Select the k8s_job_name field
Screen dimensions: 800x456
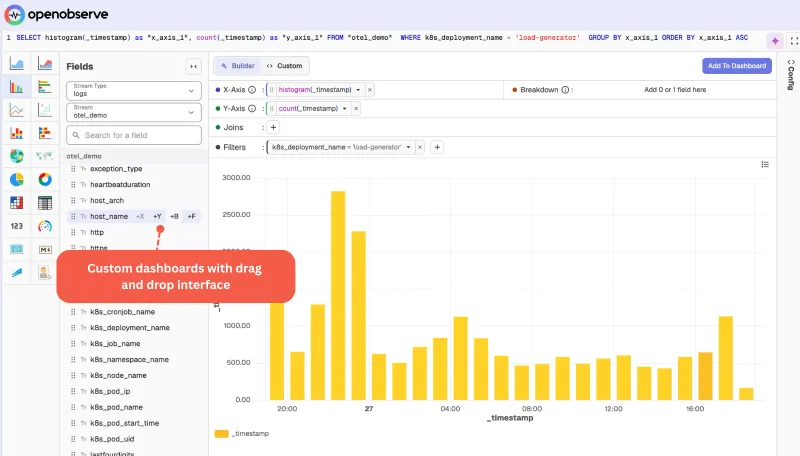point(115,344)
